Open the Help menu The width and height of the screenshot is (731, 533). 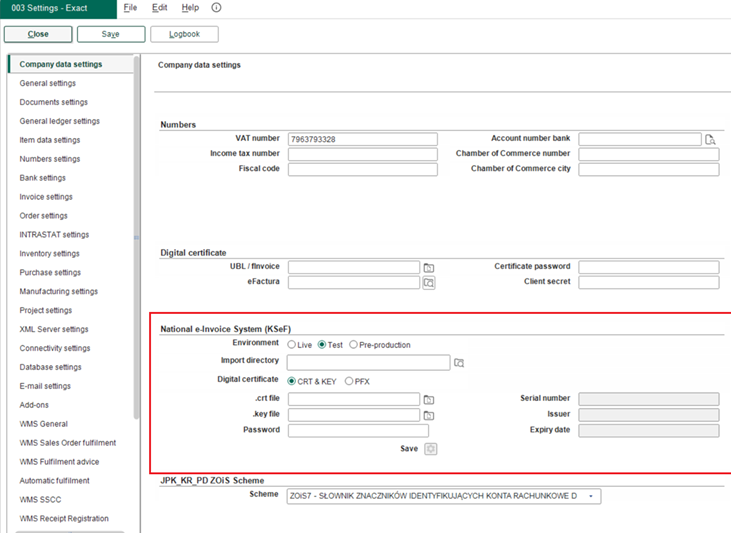190,8
